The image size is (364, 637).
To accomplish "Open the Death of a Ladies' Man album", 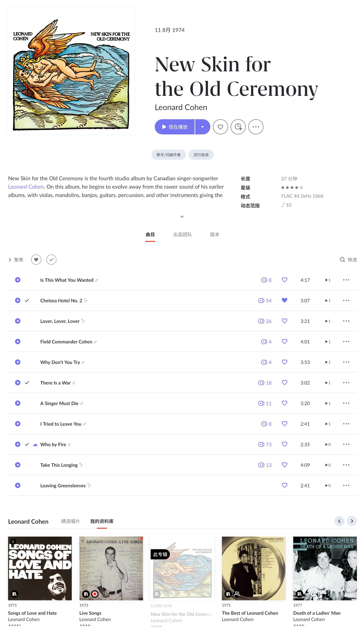I will pos(325,569).
